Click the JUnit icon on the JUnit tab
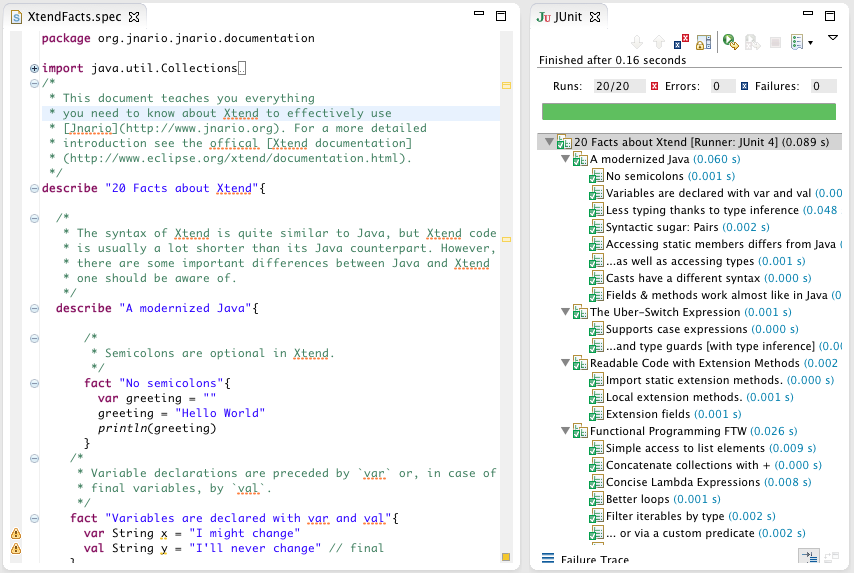854x573 pixels. pos(544,17)
